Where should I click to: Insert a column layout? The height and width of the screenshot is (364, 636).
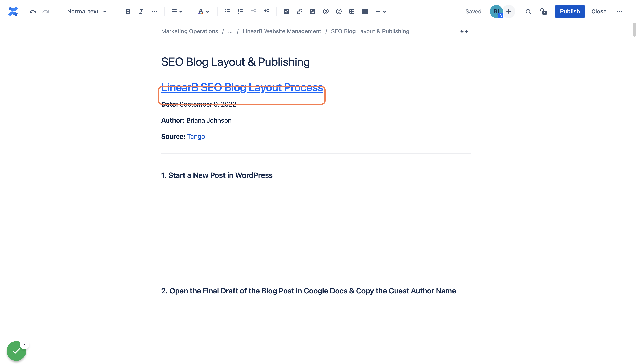(x=365, y=11)
